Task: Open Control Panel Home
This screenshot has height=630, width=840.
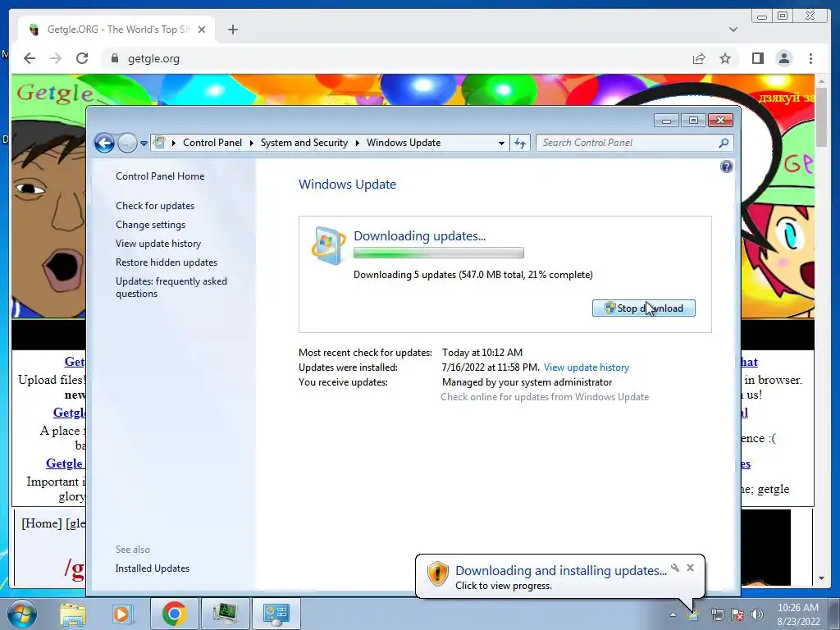Action: coord(160,176)
